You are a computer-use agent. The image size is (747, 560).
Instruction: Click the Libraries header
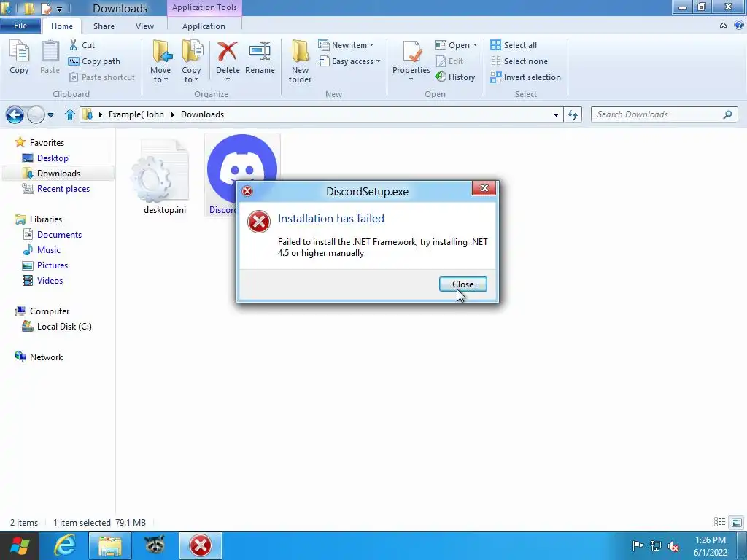tap(46, 219)
